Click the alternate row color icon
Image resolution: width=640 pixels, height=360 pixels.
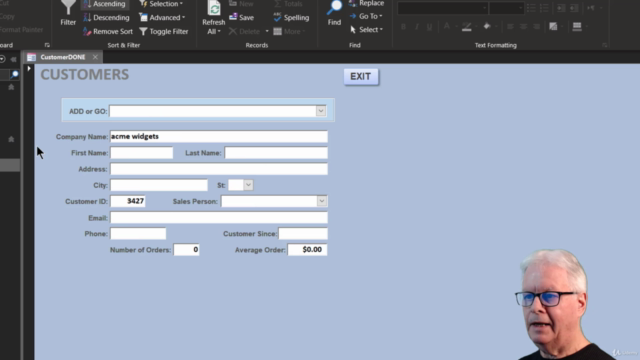coord(553,27)
